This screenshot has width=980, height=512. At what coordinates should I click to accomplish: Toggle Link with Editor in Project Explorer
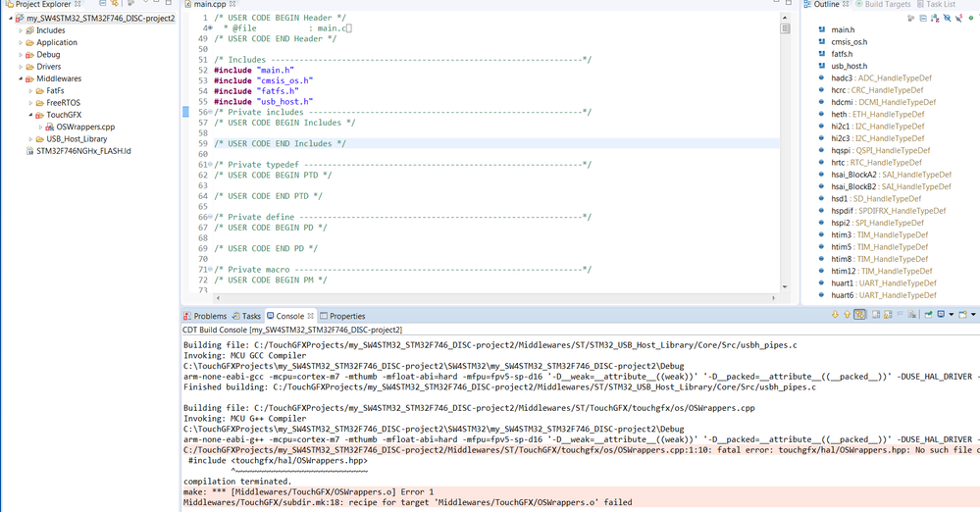coord(115,4)
